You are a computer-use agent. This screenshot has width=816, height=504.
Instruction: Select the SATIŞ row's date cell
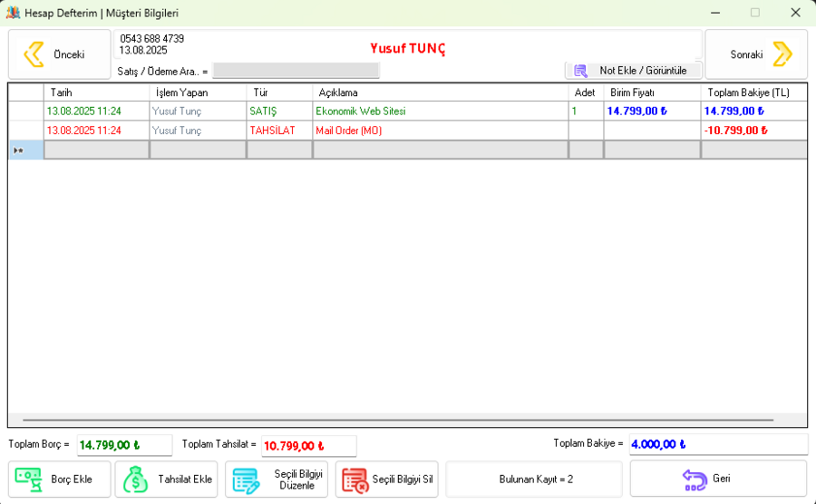[x=96, y=111]
